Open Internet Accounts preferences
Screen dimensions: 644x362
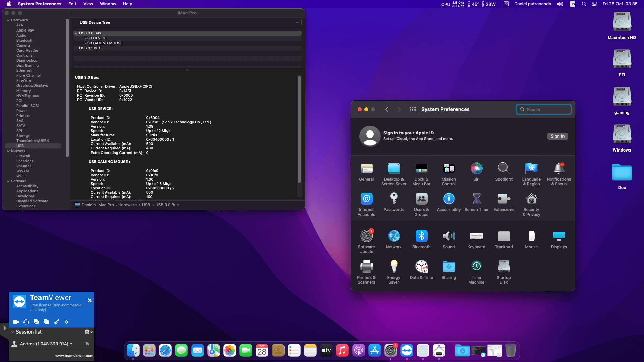[x=366, y=205]
